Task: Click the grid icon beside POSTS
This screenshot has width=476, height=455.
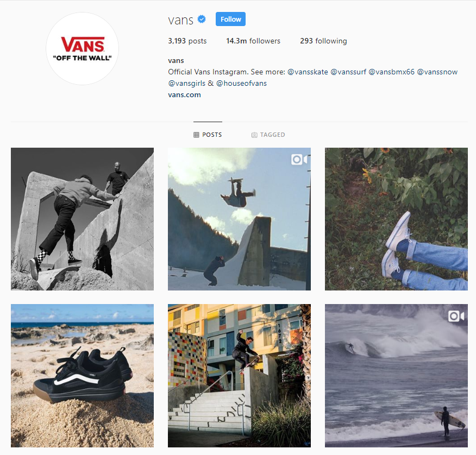Action: pyautogui.click(x=196, y=135)
